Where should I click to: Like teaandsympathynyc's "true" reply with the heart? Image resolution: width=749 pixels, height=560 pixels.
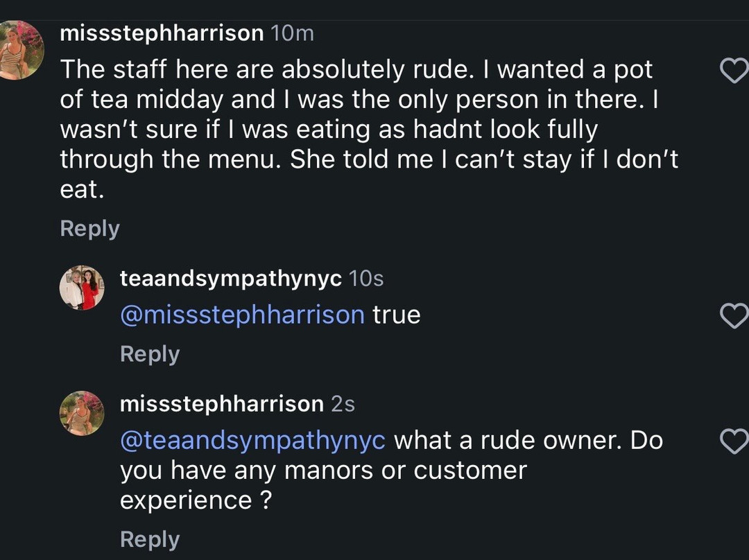pyautogui.click(x=734, y=315)
